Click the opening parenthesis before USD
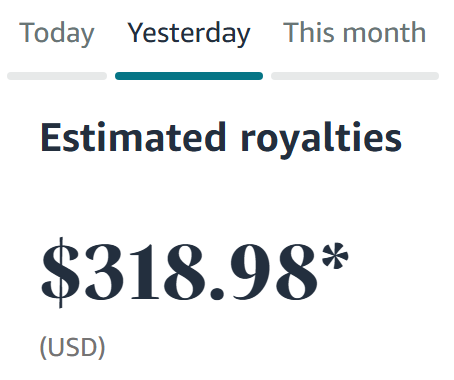The width and height of the screenshot is (454, 380). pyautogui.click(x=43, y=348)
